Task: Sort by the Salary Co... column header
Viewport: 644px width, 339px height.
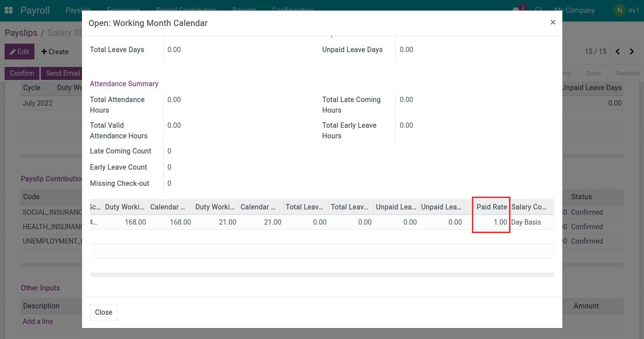Action: click(529, 207)
